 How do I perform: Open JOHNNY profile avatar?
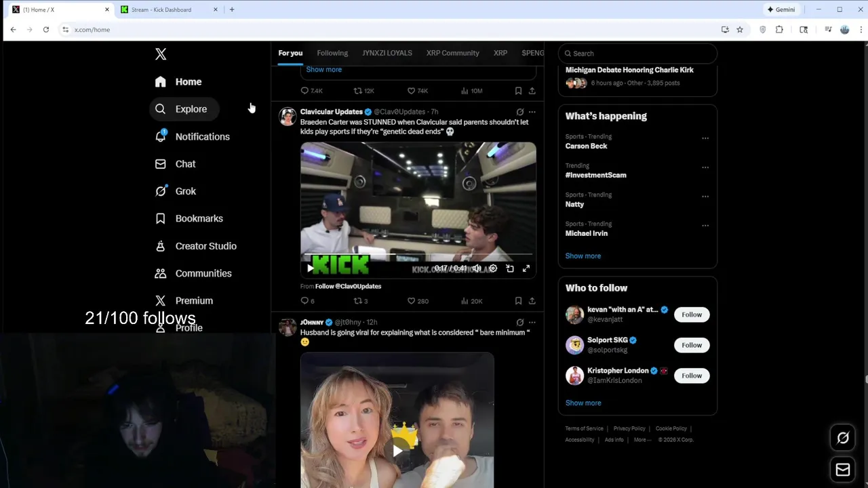(x=288, y=327)
